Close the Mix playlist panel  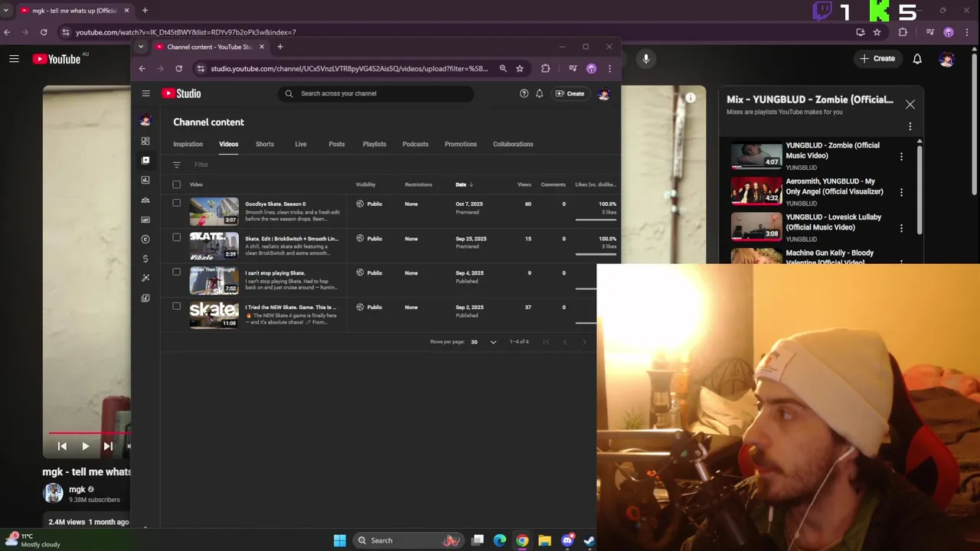[910, 104]
